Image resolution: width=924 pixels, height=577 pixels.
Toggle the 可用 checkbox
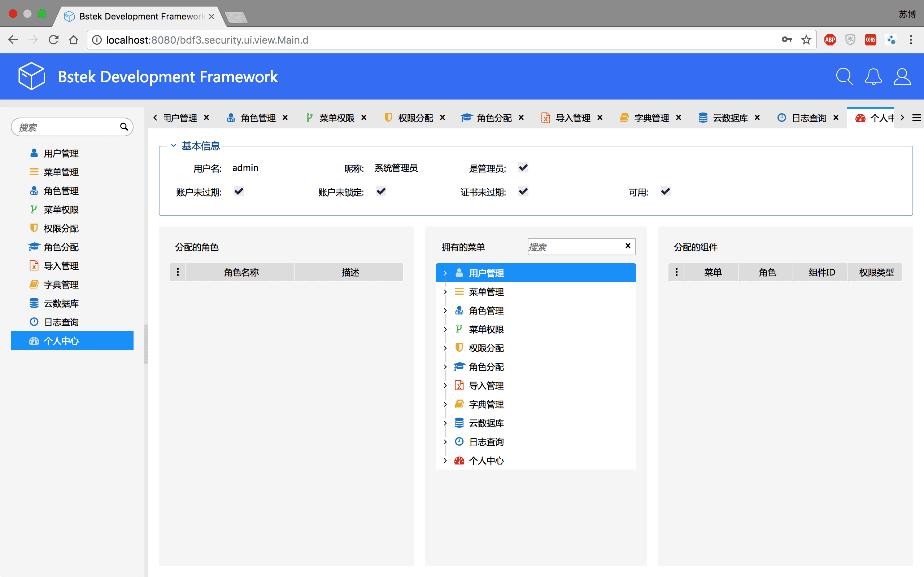point(665,191)
